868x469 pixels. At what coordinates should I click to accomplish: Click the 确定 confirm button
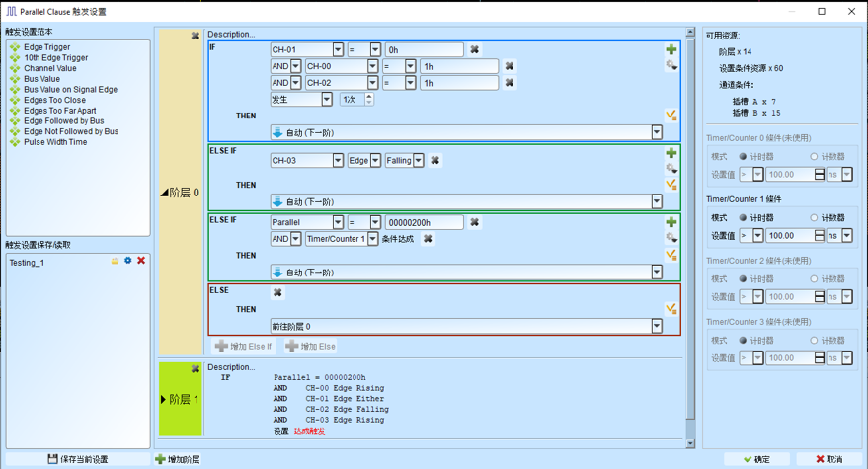click(756, 459)
